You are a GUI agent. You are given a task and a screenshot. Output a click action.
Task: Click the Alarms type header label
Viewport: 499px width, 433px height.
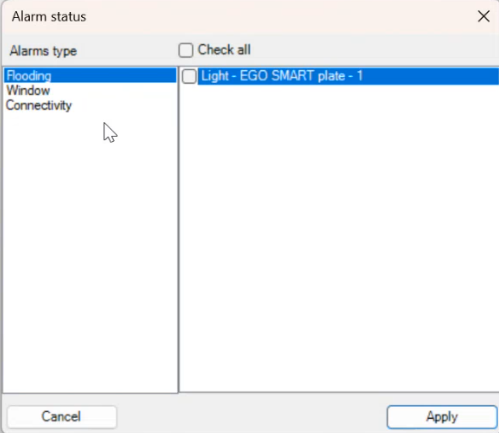[x=43, y=51]
